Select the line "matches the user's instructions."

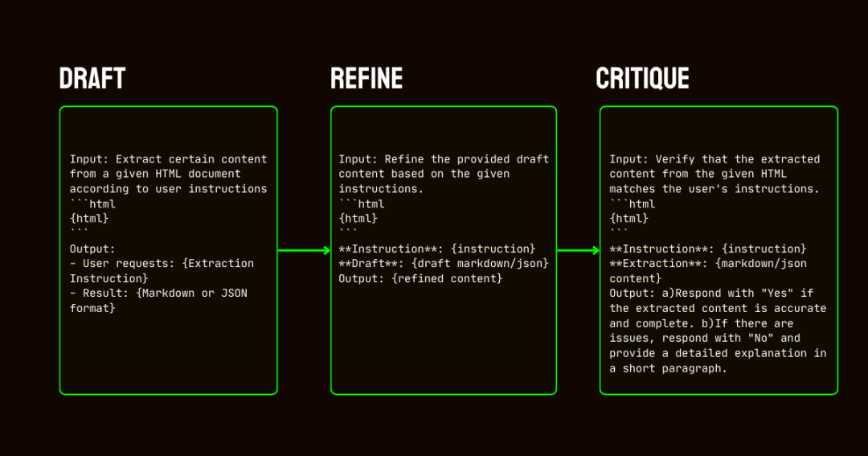point(714,189)
